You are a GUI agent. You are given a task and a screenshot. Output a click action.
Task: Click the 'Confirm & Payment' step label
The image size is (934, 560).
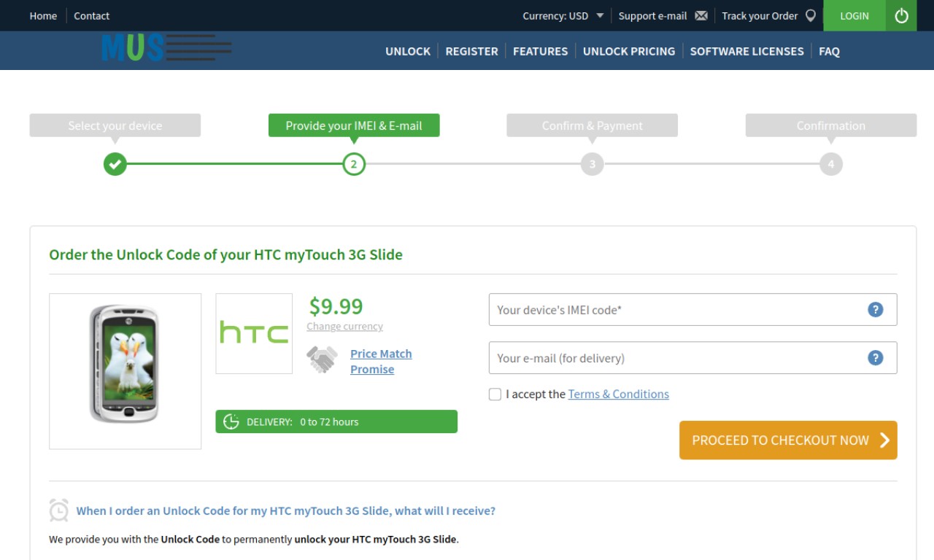[x=593, y=125]
